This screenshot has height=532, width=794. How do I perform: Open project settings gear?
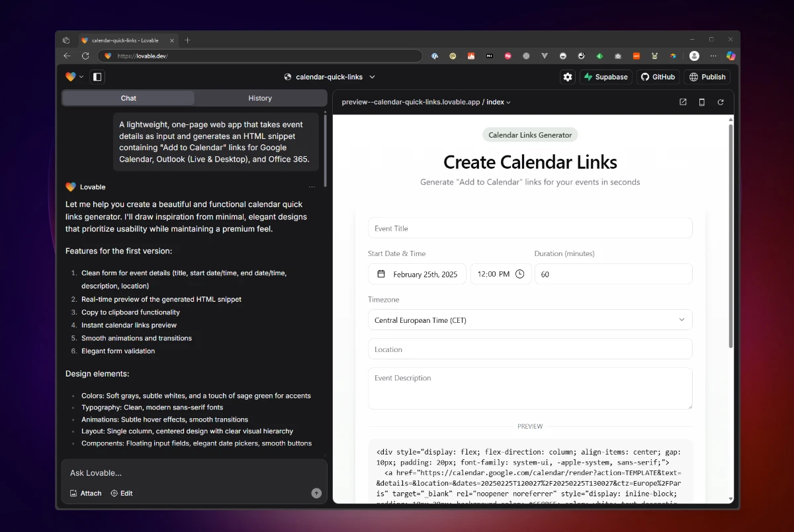click(x=568, y=77)
